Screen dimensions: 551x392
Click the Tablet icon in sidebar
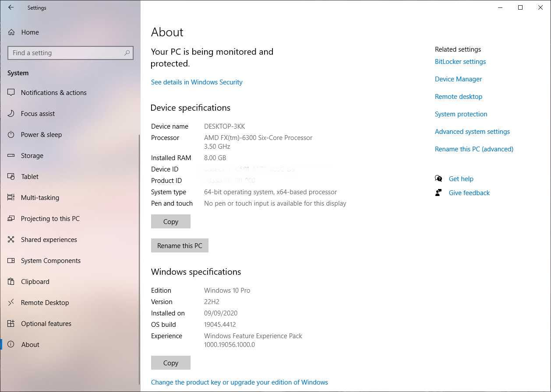(x=11, y=176)
